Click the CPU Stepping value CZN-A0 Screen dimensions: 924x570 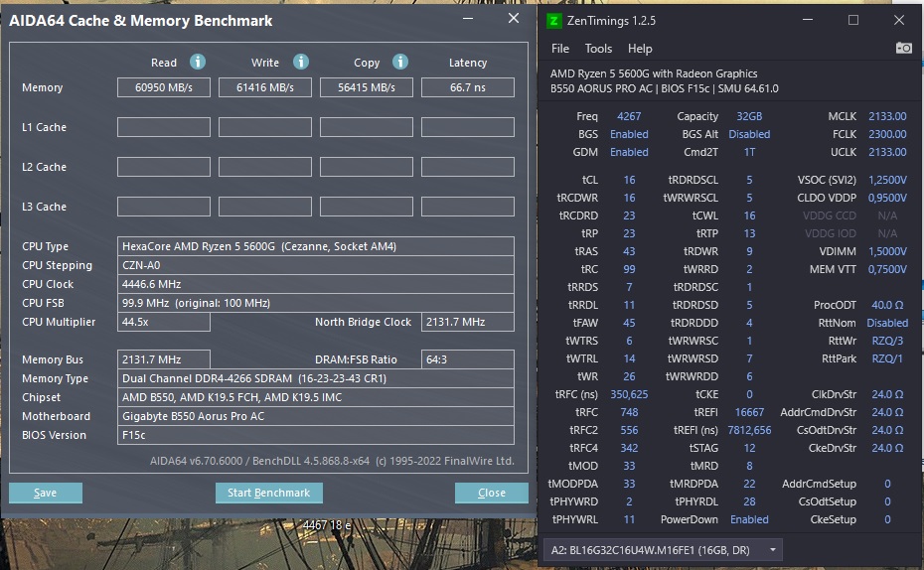point(316,265)
